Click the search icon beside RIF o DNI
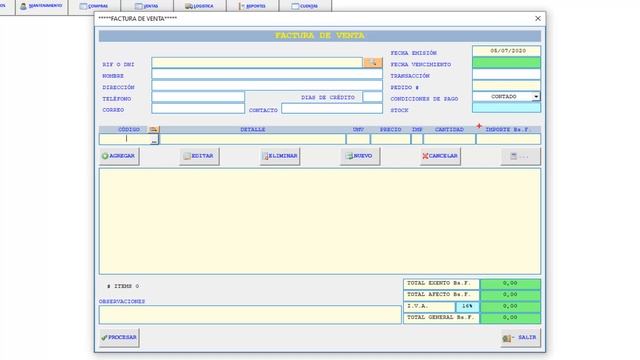640x360 pixels. click(373, 62)
